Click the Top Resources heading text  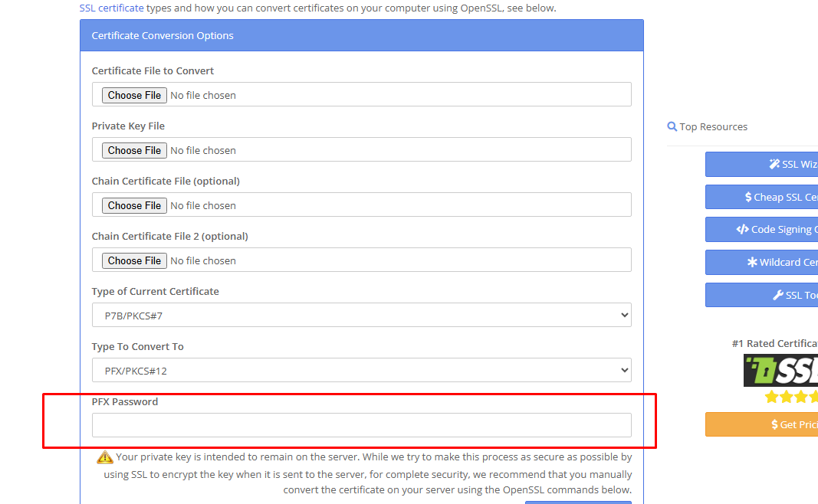click(x=713, y=126)
